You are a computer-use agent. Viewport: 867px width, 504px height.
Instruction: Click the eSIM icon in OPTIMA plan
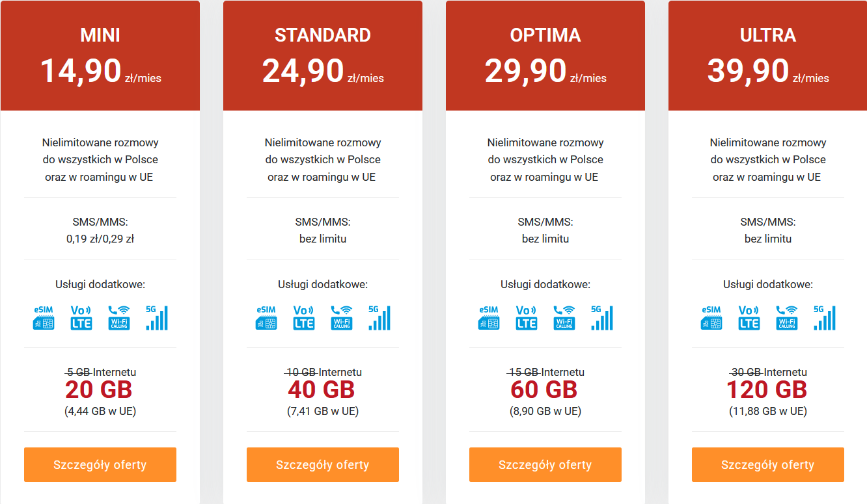point(488,318)
